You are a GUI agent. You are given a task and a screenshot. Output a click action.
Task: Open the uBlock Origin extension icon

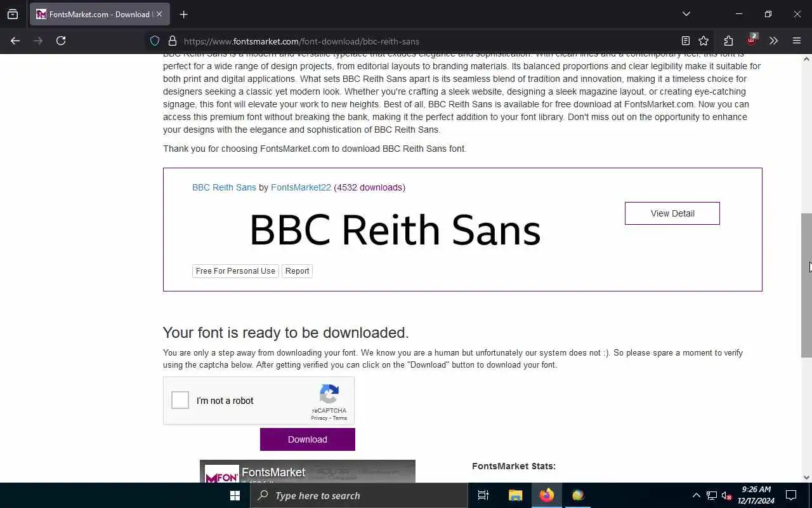tap(751, 40)
